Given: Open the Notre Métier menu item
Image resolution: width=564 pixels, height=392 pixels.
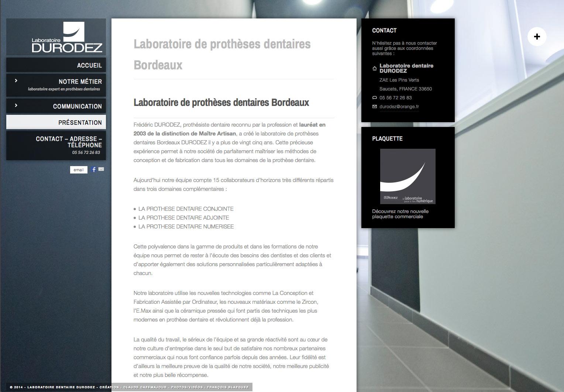Looking at the screenshot, I should [x=56, y=85].
